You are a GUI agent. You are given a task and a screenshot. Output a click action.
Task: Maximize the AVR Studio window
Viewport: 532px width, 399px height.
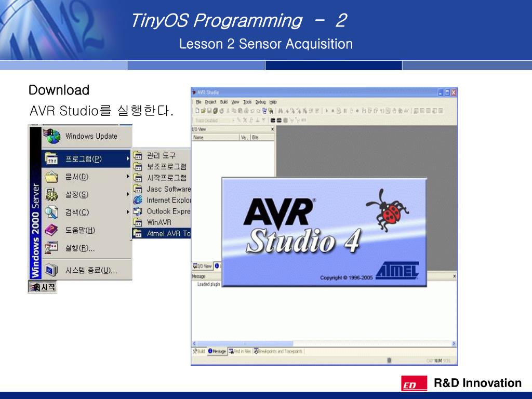pyautogui.click(x=447, y=92)
